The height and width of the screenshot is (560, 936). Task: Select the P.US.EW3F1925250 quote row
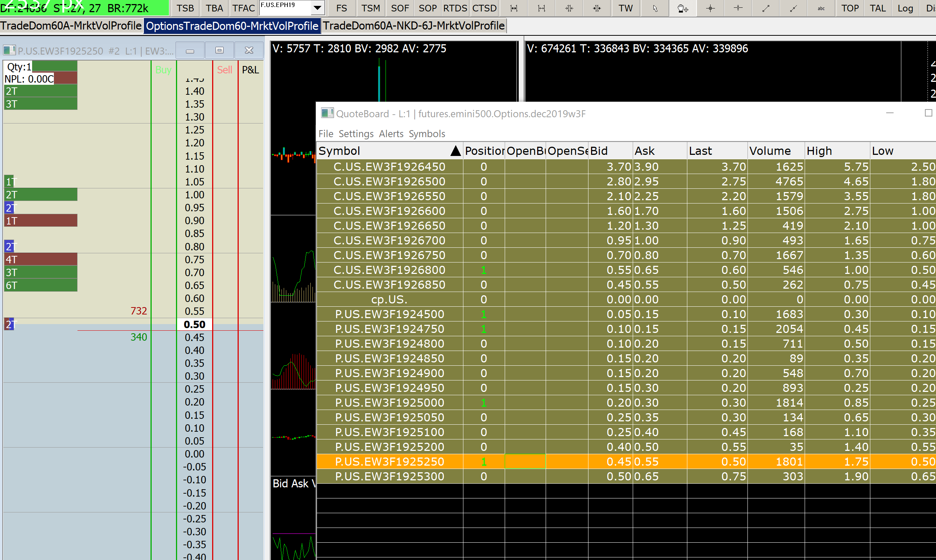(389, 462)
